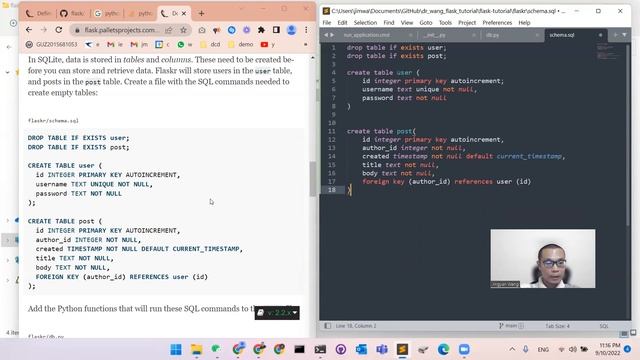Image resolution: width=640 pixels, height=360 pixels.
Task: Go forward in Chrome browser
Action: pyautogui.click(x=44, y=30)
